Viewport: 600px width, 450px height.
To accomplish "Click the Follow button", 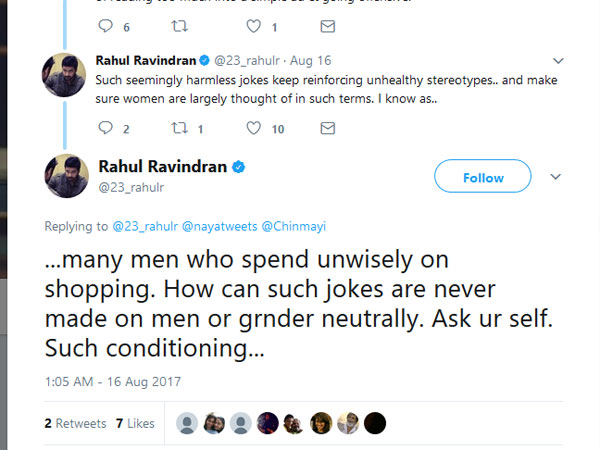I will pos(483,177).
